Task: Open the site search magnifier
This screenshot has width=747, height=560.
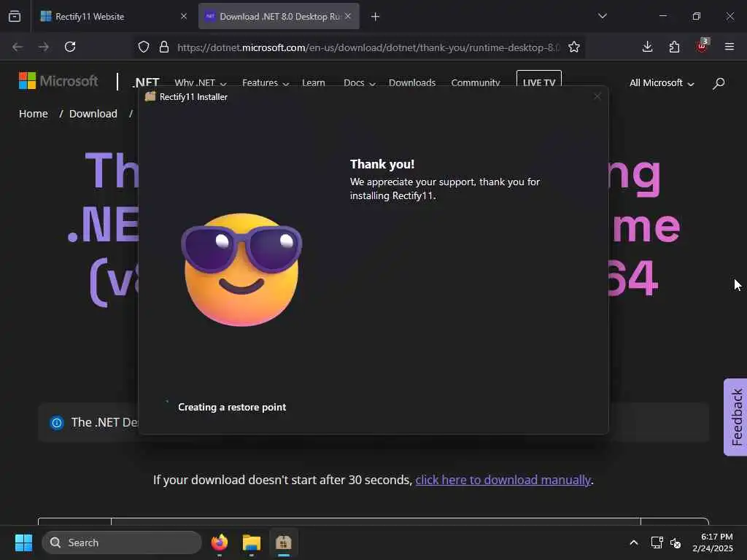Action: pos(719,83)
